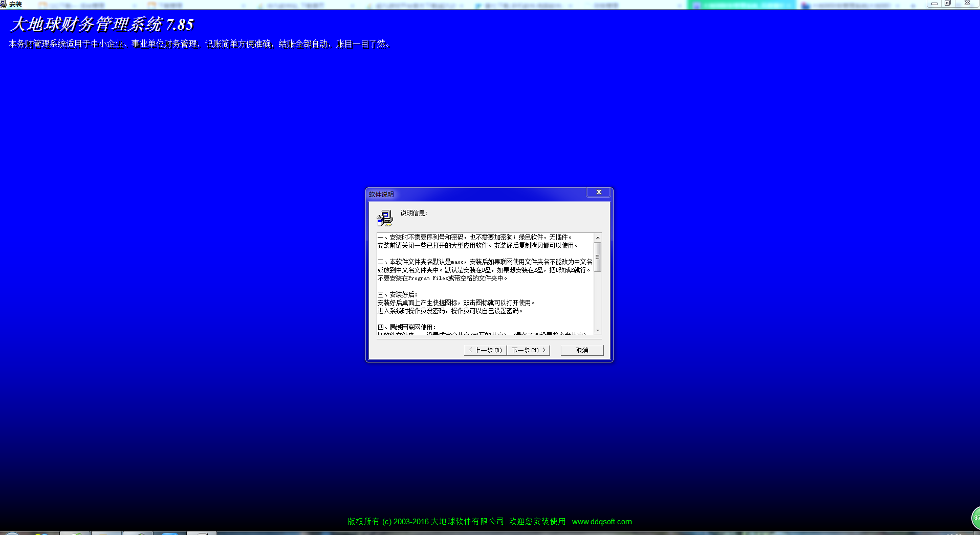The width and height of the screenshot is (980, 535).
Task: Click the 安装 window icon in title bar
Action: pos(3,4)
